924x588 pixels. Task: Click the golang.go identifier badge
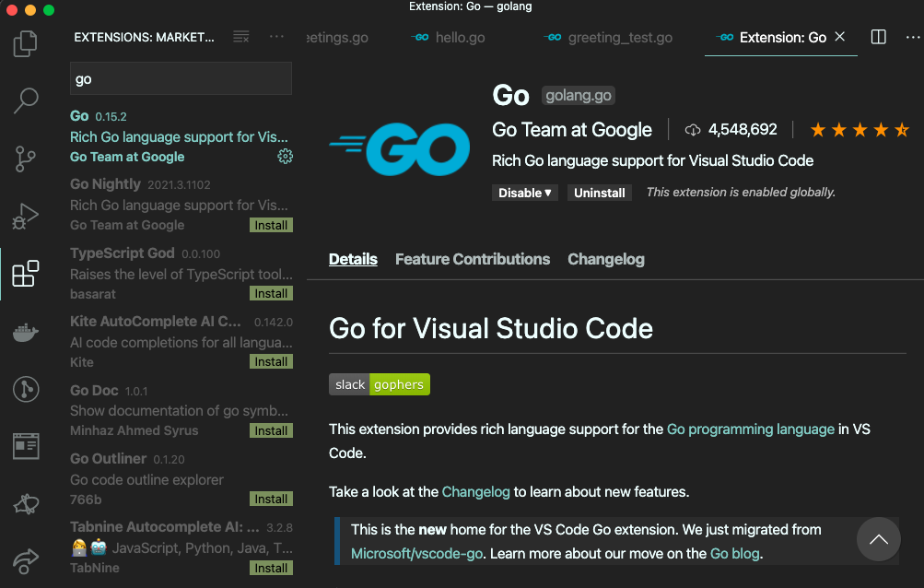(x=579, y=96)
